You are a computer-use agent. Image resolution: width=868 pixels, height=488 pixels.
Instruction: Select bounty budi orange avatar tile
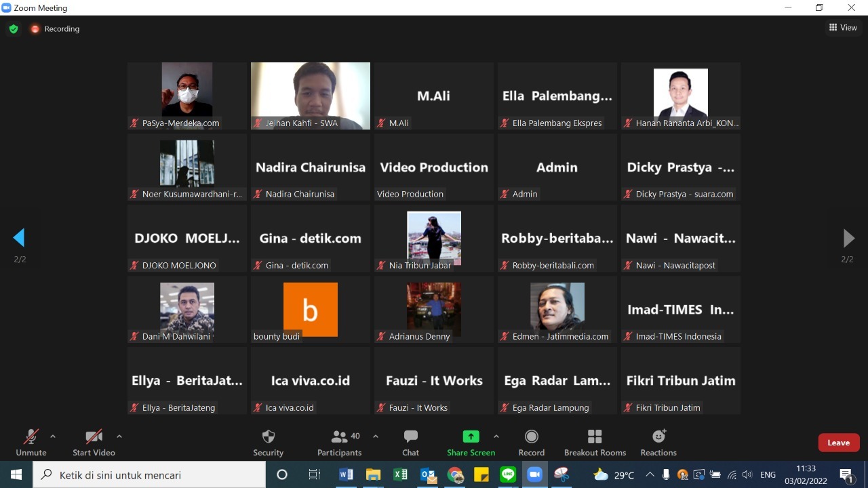tap(311, 309)
